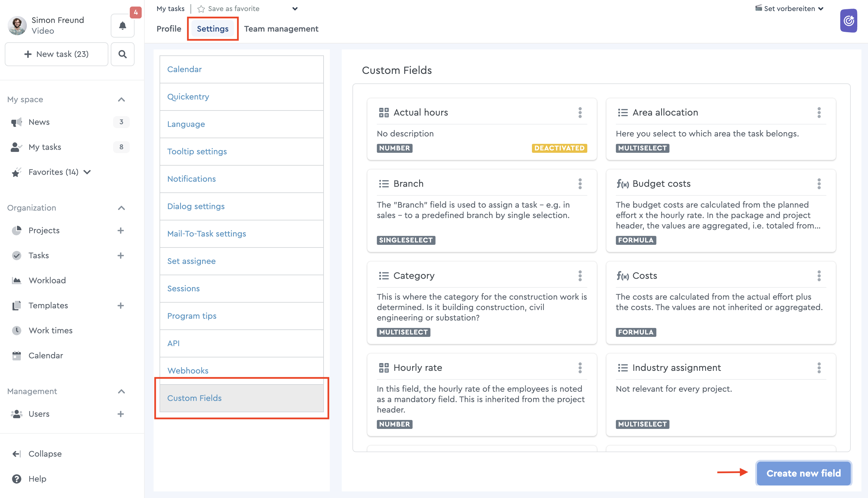Open the Save as favorite dropdown
This screenshot has width=868, height=498.
coord(295,9)
